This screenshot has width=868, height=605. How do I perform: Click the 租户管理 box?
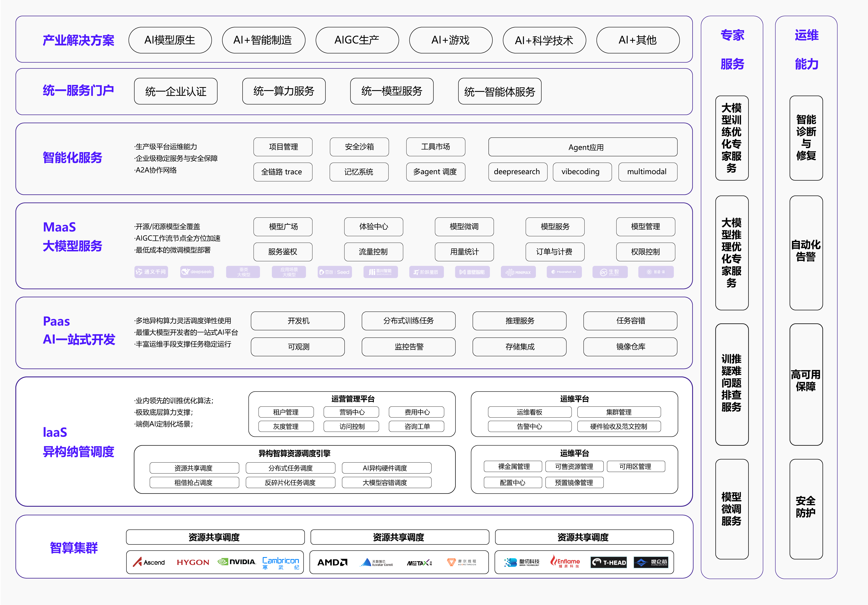286,412
